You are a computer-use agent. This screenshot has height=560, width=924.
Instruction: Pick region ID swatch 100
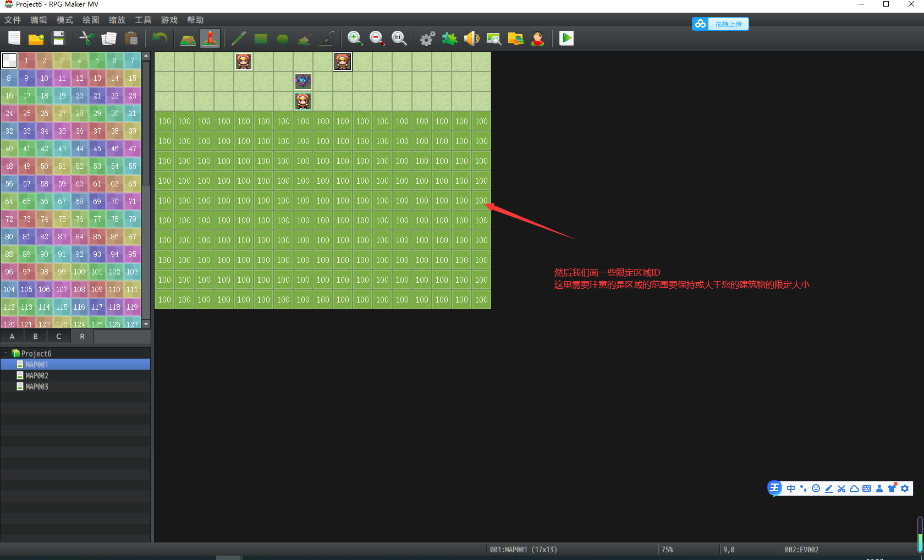pos(79,272)
